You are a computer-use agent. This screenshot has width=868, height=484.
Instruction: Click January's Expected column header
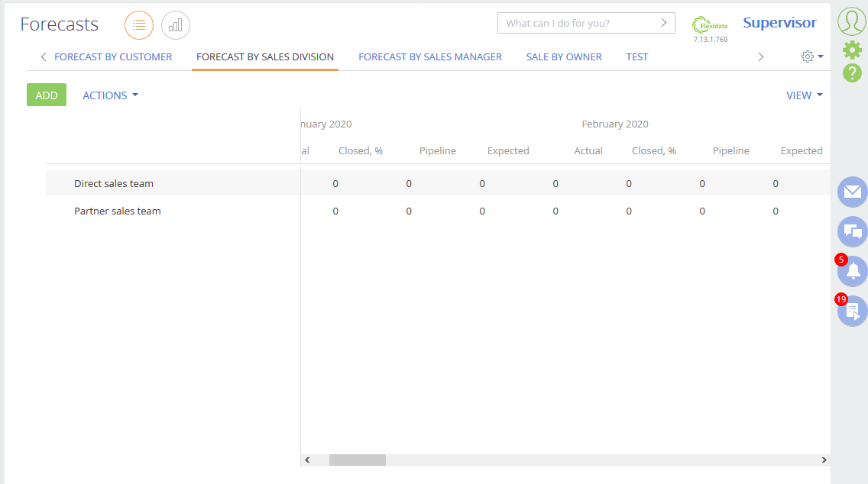coord(508,150)
